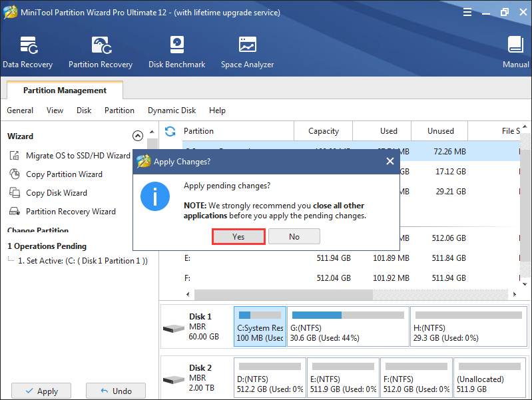Open Partition Recovery Wizard entry
The height and width of the screenshot is (400, 532).
point(71,212)
